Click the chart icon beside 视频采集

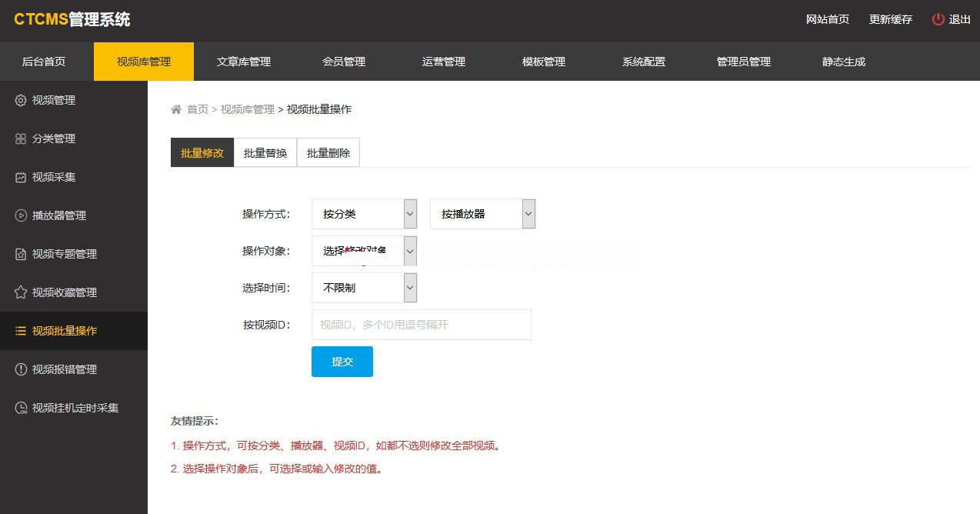(21, 177)
